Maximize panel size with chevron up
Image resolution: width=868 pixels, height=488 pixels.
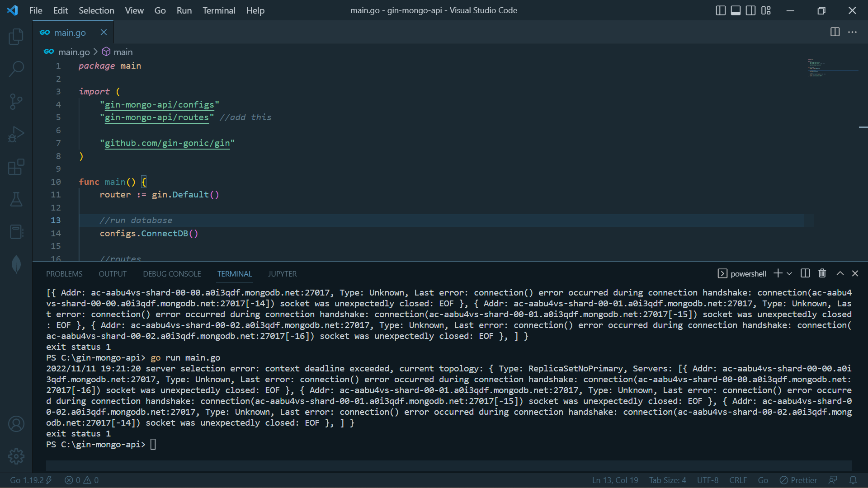coord(840,273)
